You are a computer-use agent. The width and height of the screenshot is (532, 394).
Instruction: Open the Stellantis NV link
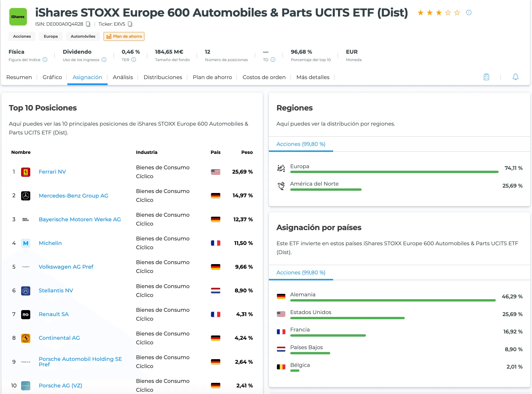56,291
